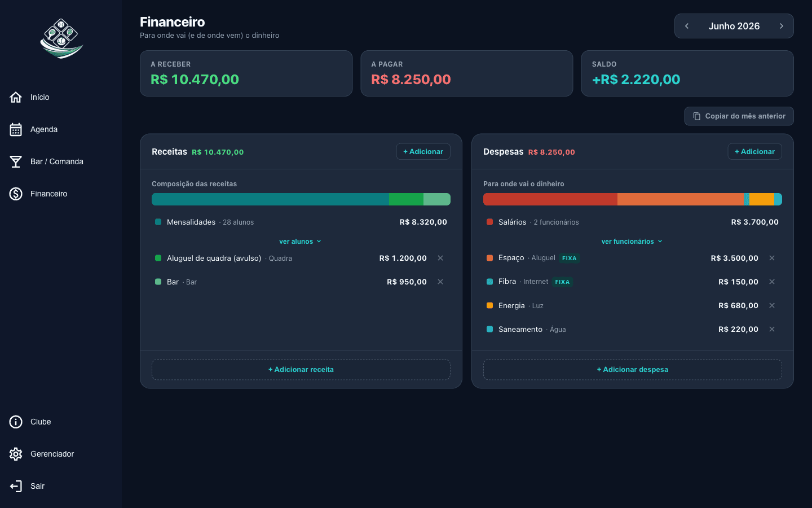Remove the Bar revenue entry

(440, 282)
